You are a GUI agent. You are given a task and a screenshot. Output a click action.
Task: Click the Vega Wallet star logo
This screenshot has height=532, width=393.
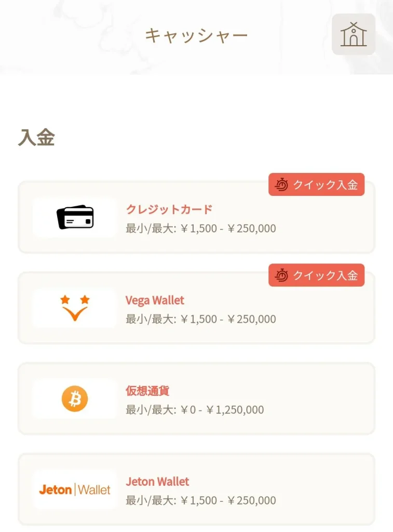(x=75, y=308)
